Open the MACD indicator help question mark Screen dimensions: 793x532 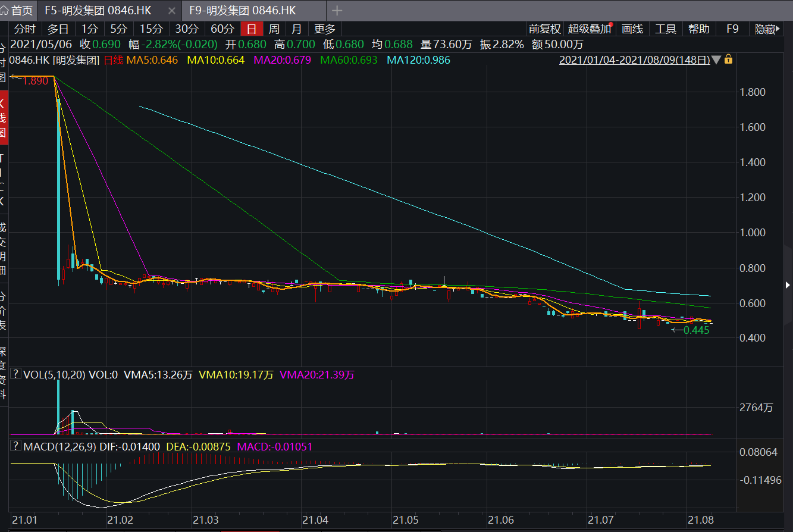point(16,446)
